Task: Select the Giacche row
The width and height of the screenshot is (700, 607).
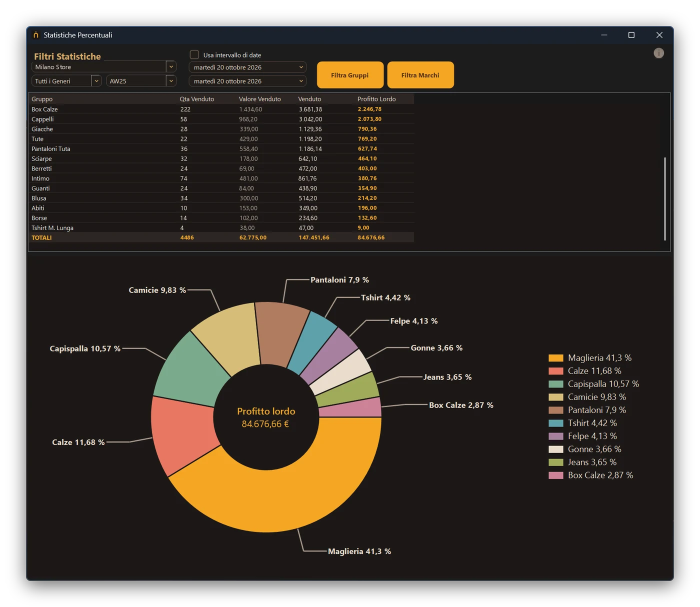Action: pyautogui.click(x=221, y=129)
